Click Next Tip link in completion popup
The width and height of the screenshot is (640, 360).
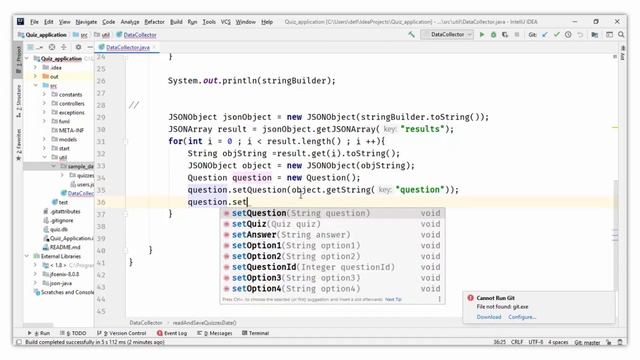(393, 300)
